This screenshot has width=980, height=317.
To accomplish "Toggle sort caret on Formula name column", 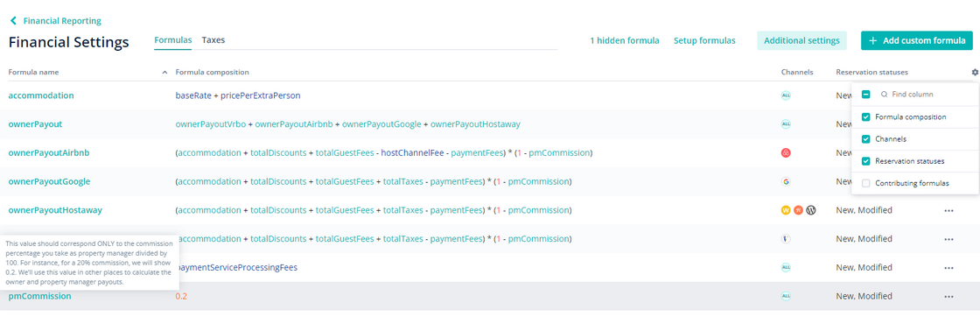I will tap(165, 73).
